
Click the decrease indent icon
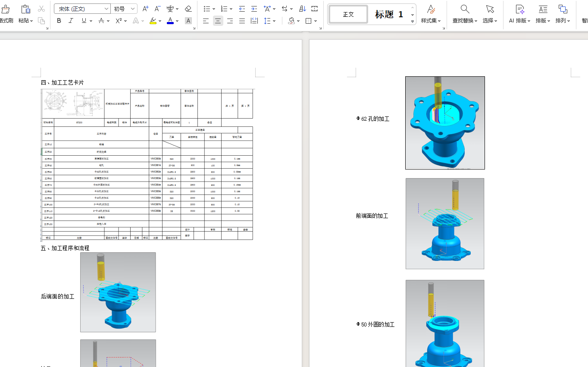point(242,9)
